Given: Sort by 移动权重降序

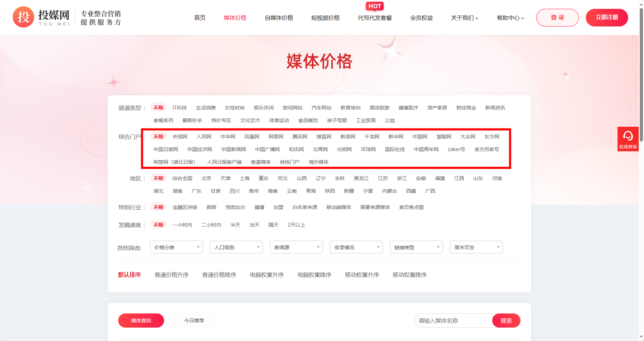Looking at the screenshot, I should point(410,275).
